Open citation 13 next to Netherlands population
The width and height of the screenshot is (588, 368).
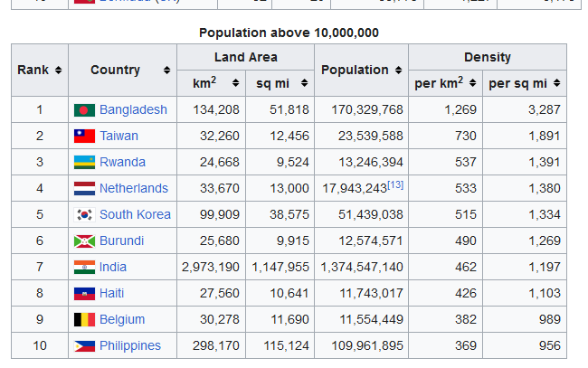click(x=395, y=184)
